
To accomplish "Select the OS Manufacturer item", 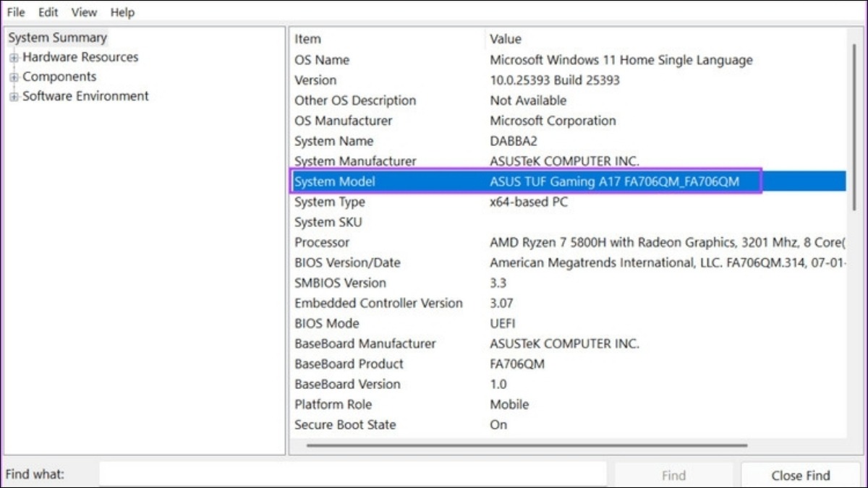I will coord(344,121).
